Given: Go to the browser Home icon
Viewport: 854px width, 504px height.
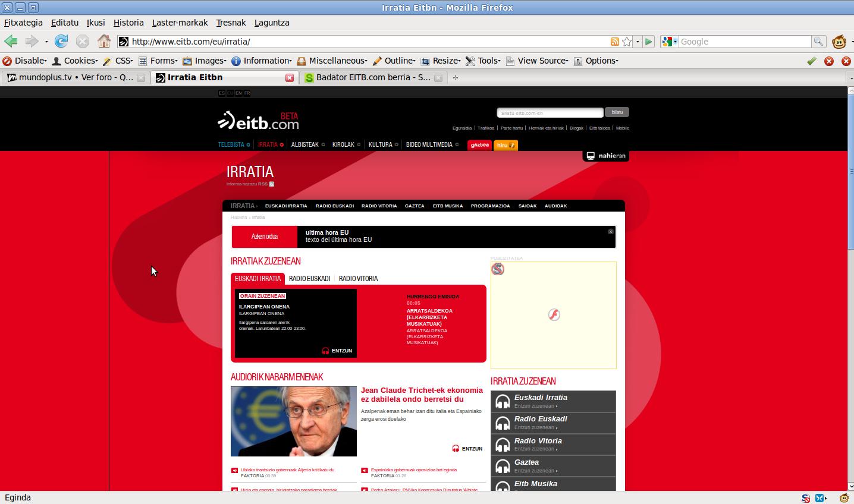Looking at the screenshot, I should pyautogui.click(x=104, y=42).
